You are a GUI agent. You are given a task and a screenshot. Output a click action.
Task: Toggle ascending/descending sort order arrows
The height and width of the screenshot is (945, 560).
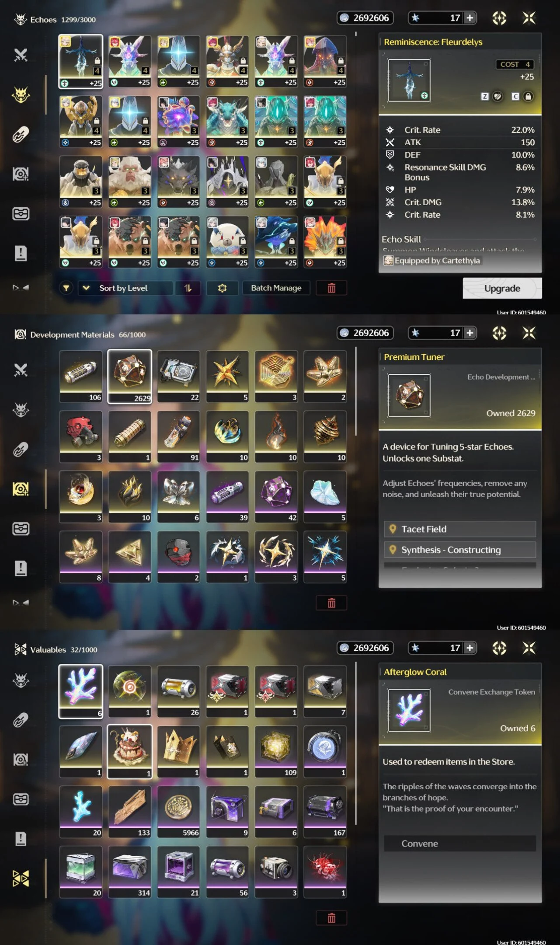point(188,288)
